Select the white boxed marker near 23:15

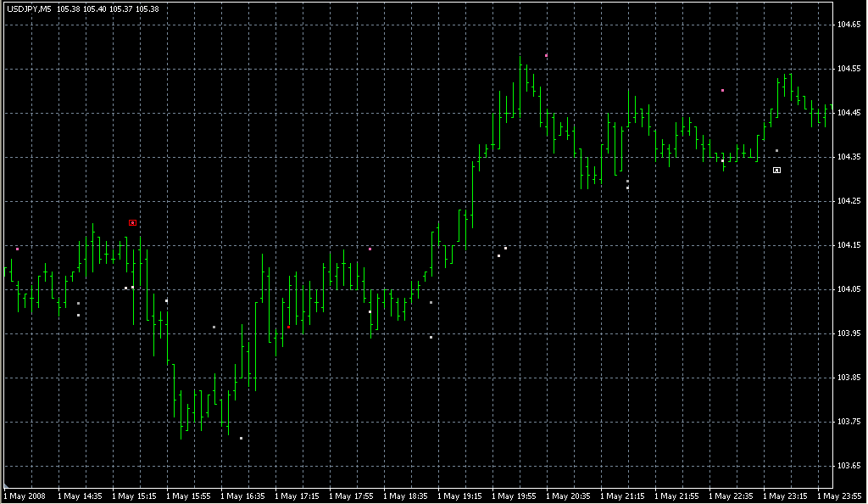tap(776, 170)
